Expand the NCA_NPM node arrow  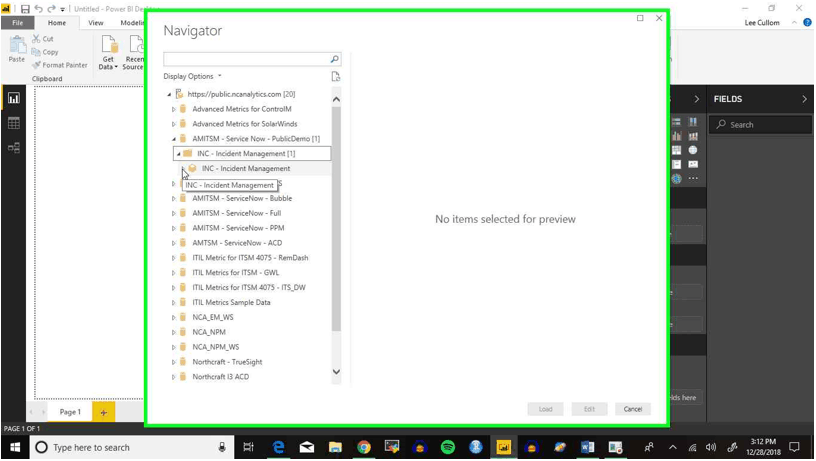click(x=173, y=332)
